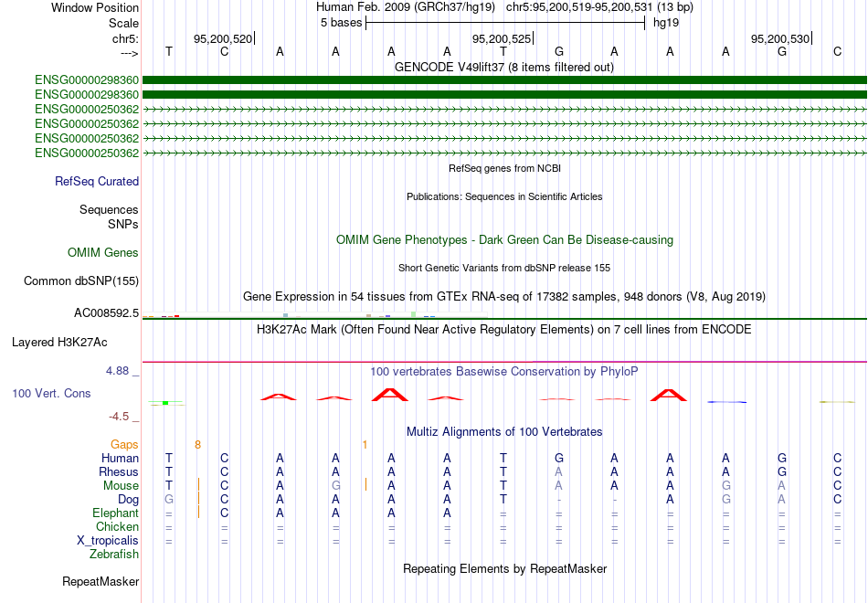Screen dimensions: 868x603
Task: Open Publications: Sequences in Scientific Articles title
Action: coord(504,196)
